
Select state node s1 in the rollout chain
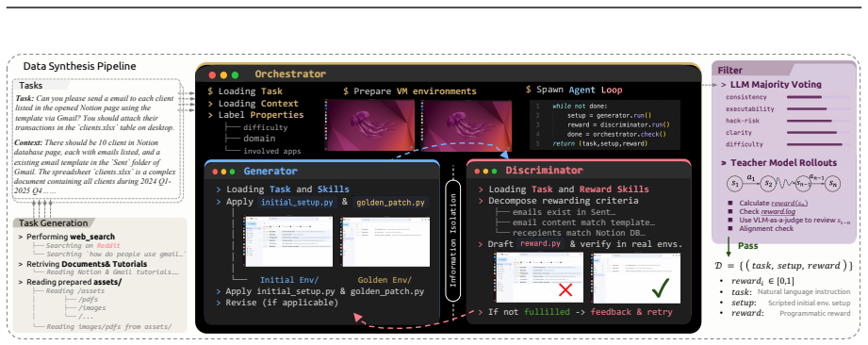[734, 183]
